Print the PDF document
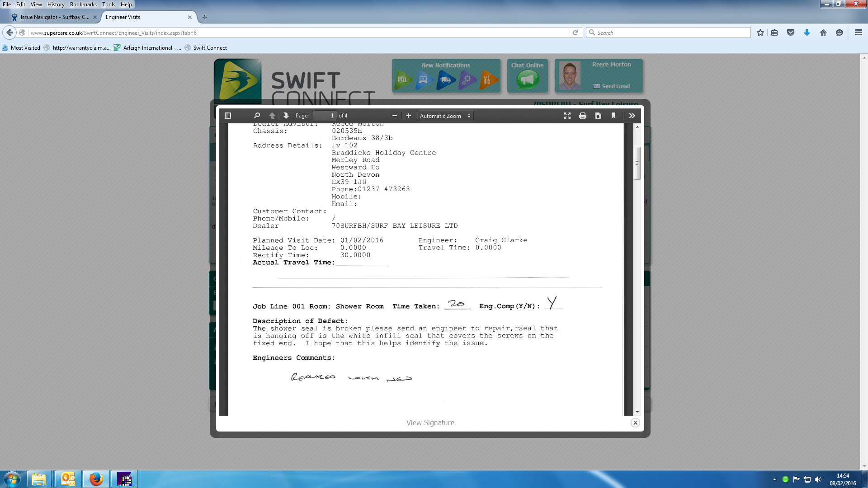 tap(583, 116)
